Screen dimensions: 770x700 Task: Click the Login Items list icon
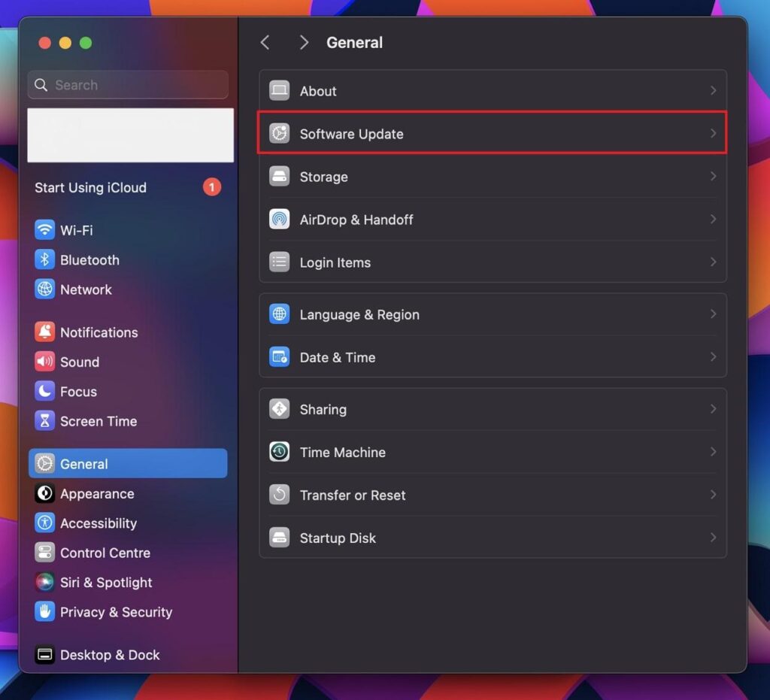280,262
